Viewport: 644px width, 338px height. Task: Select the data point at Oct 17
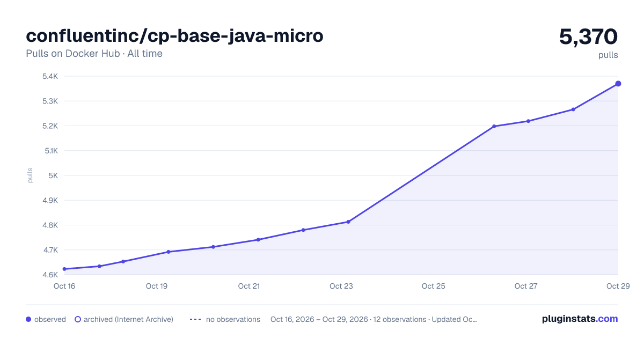pos(99,266)
